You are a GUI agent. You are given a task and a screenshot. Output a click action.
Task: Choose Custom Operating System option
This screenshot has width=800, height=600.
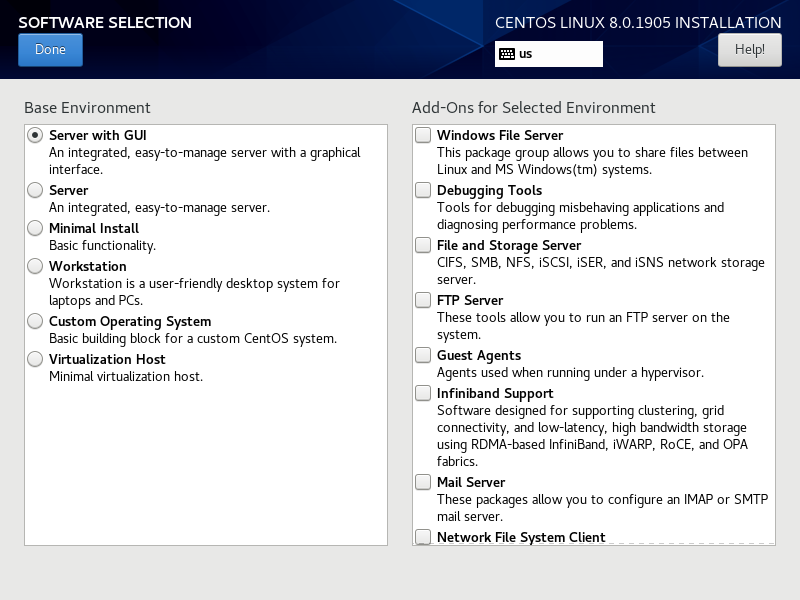(35, 321)
